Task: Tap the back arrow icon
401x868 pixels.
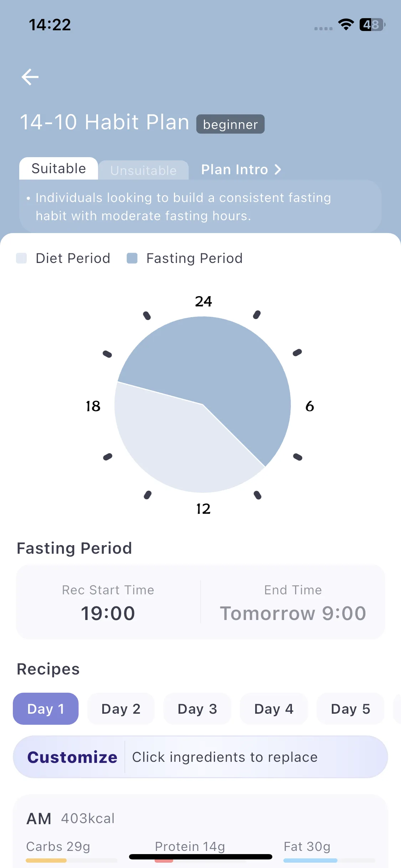Action: [30, 77]
